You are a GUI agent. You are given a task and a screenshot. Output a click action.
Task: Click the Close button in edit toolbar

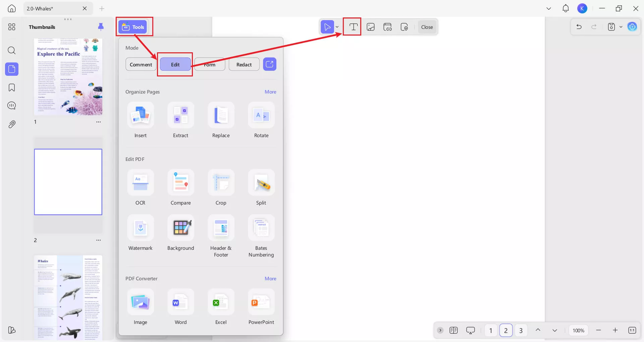(x=427, y=27)
